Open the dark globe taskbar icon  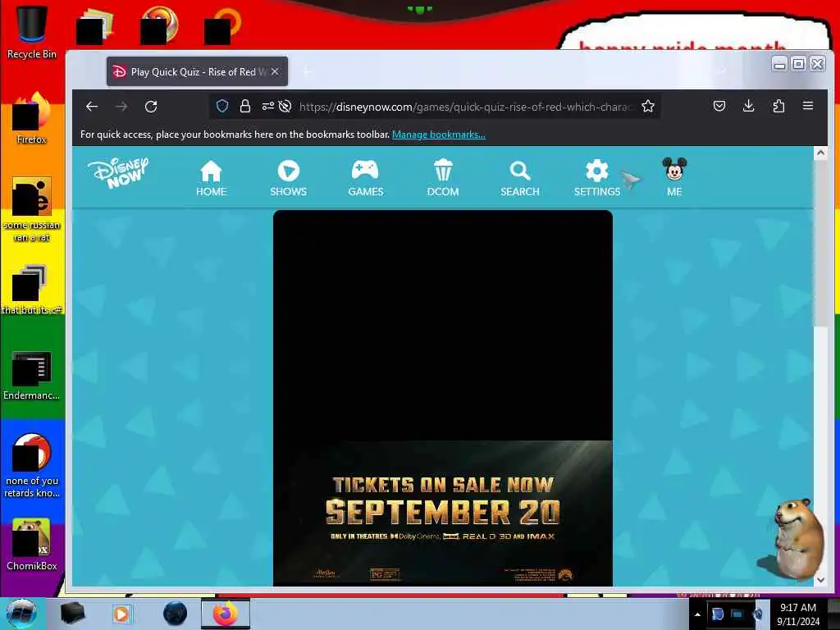[175, 614]
